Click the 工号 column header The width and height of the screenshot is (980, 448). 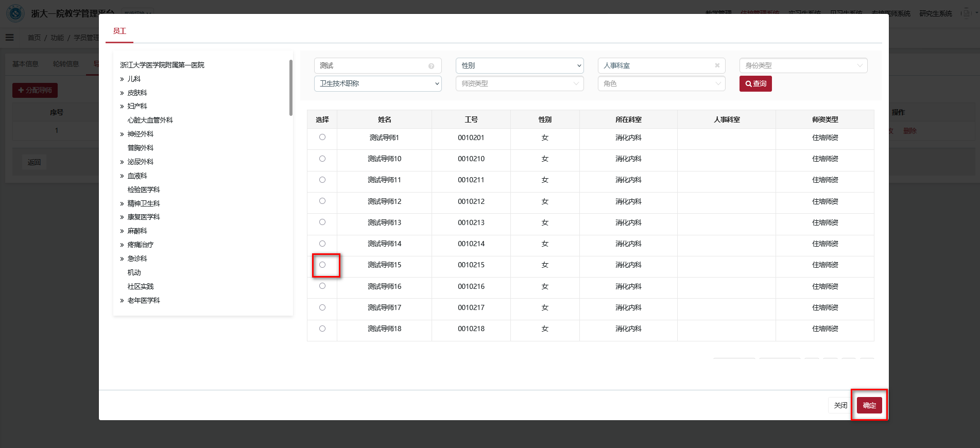(471, 119)
